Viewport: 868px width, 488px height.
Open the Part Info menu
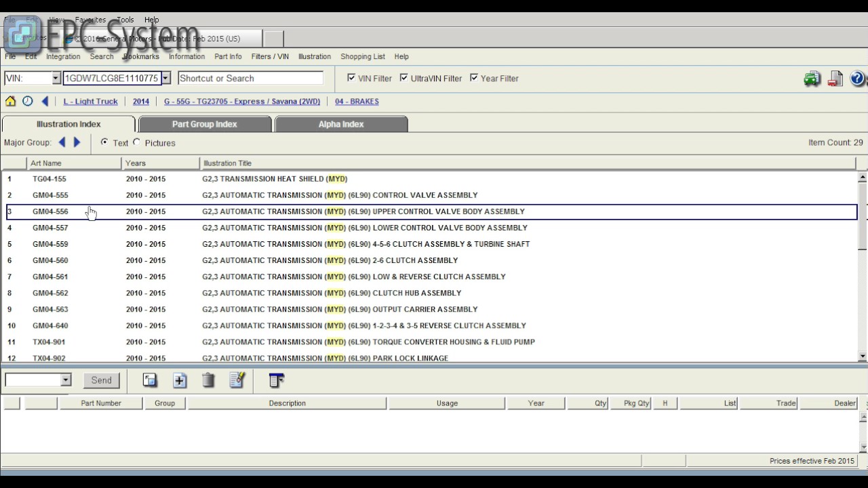228,57
